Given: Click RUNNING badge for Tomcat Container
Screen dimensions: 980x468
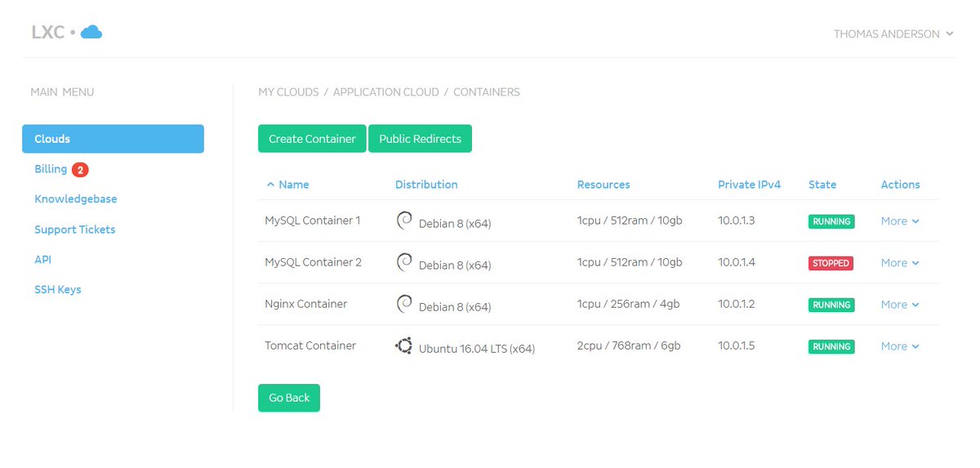Looking at the screenshot, I should [x=831, y=346].
